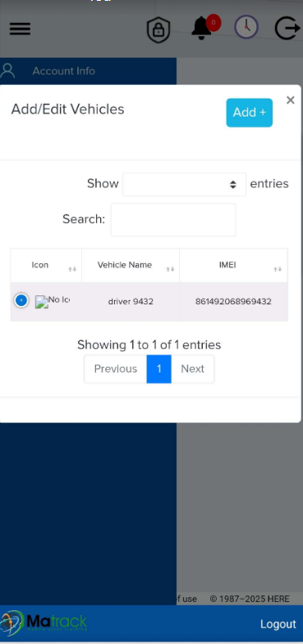
Task: Close the Add/Edit Vehicles dialog
Action: pyautogui.click(x=291, y=100)
